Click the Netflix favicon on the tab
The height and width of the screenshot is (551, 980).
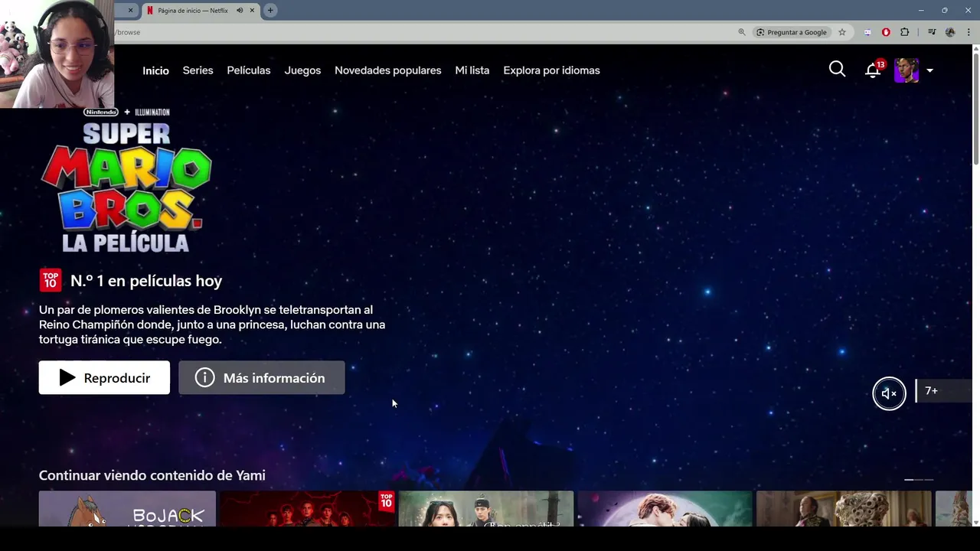pos(150,10)
